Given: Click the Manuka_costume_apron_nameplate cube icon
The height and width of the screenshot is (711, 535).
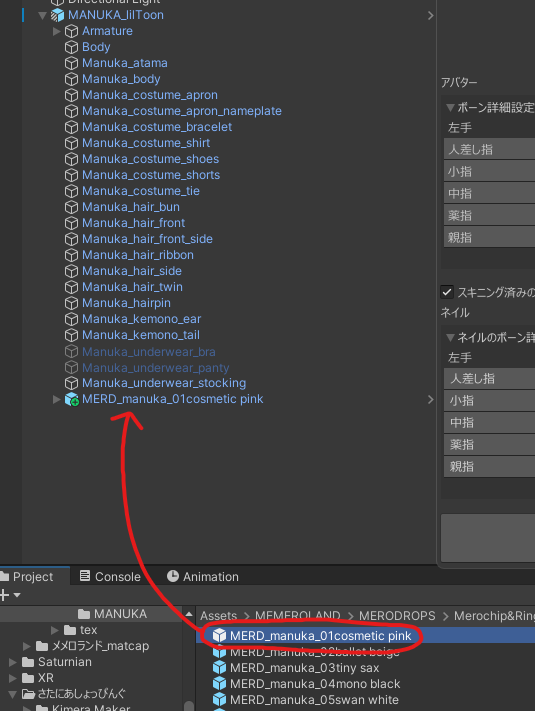Looking at the screenshot, I should (71, 111).
